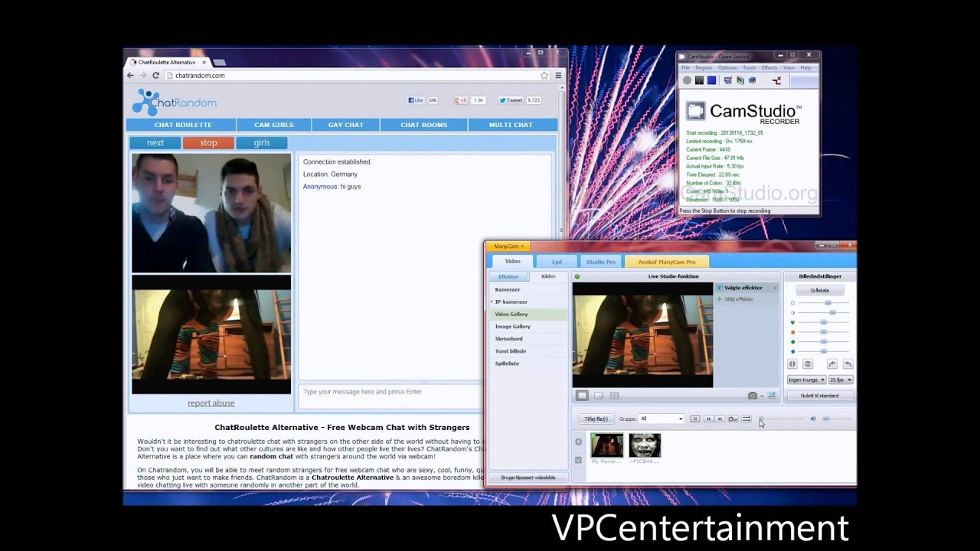Click the orange stop button
This screenshot has width=980, height=551.
[208, 142]
